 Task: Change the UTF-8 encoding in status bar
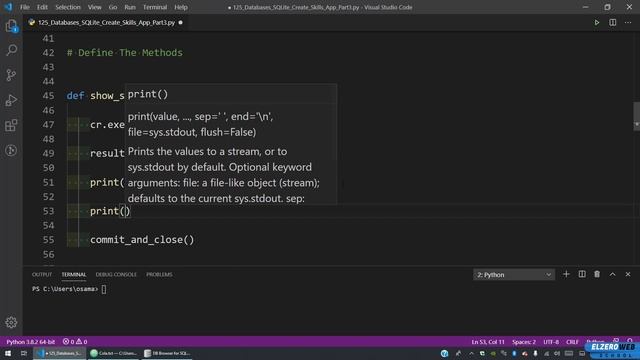point(551,342)
